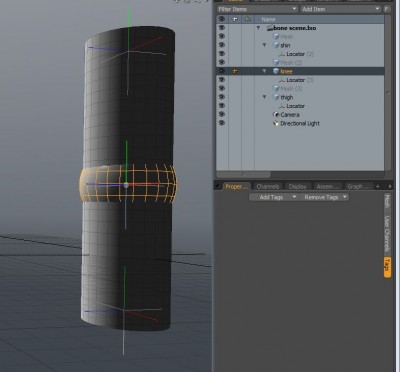Viewport: 400px width, 372px height.
Task: Click the item list vertical scrollbar
Action: tap(388, 93)
